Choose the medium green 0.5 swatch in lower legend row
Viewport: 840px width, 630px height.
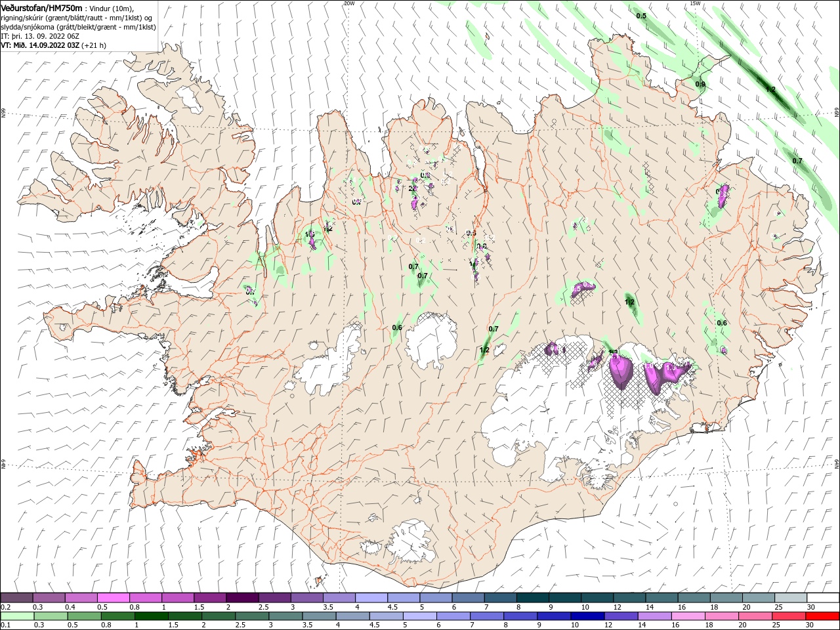[84, 616]
